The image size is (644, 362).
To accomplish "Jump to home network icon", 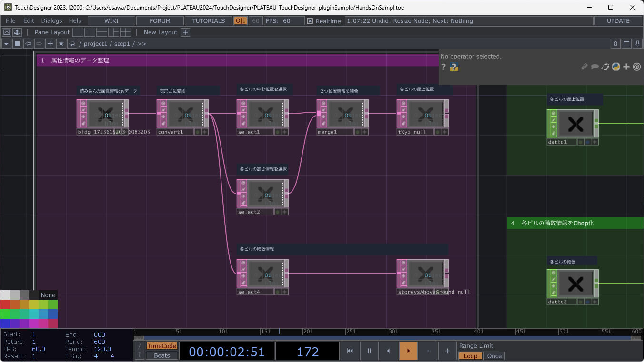I will (x=72, y=44).
